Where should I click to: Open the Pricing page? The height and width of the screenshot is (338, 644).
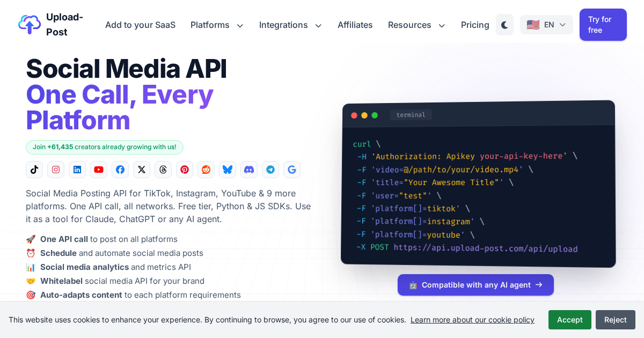[x=475, y=25]
